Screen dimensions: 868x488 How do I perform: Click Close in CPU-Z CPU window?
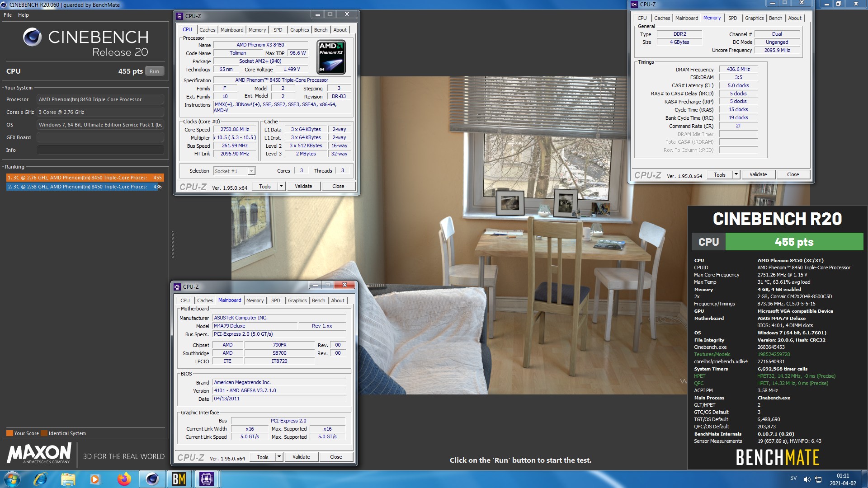pos(338,186)
